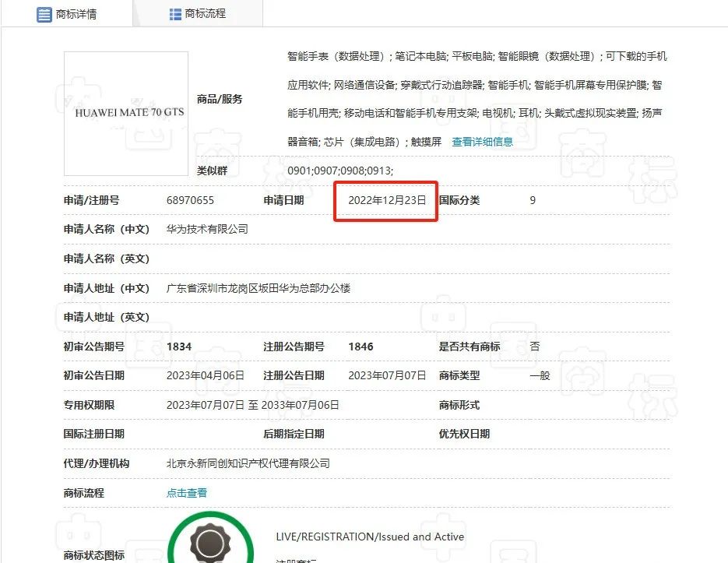
Task: Click the 商标流程 tab grid icon
Action: click(175, 14)
